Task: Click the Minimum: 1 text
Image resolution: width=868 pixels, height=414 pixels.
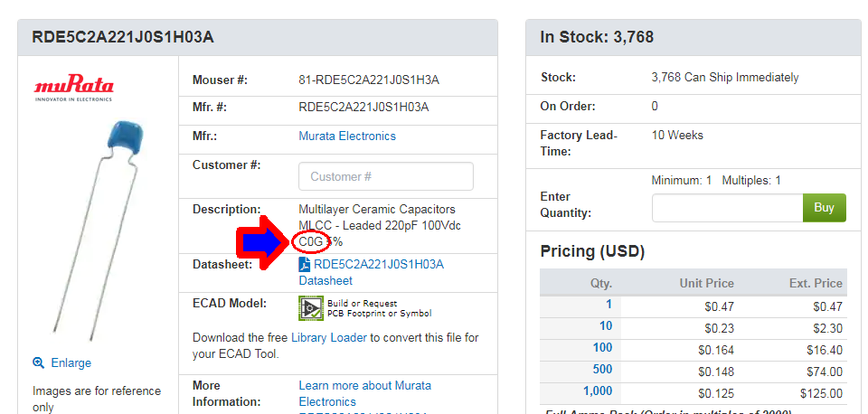Action: 682,181
